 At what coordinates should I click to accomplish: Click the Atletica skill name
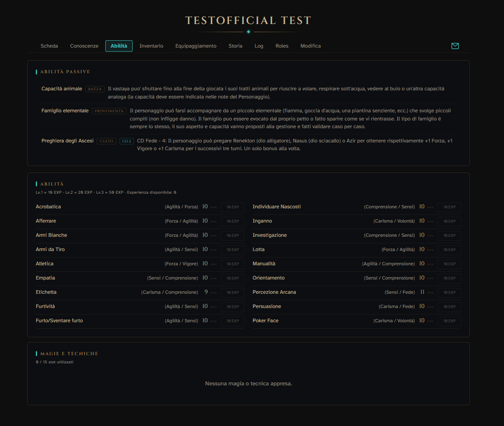tap(45, 264)
